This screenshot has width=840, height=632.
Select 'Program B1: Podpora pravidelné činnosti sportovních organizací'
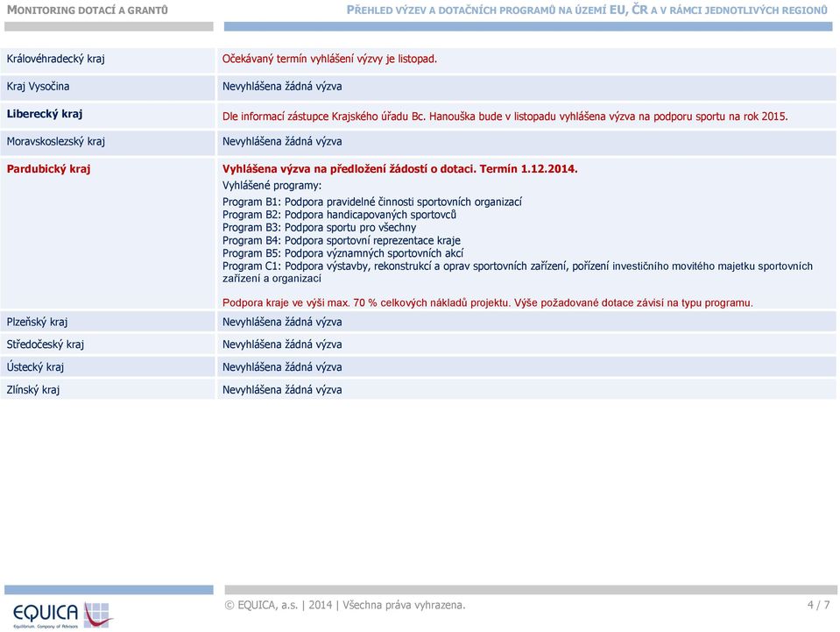tap(372, 202)
